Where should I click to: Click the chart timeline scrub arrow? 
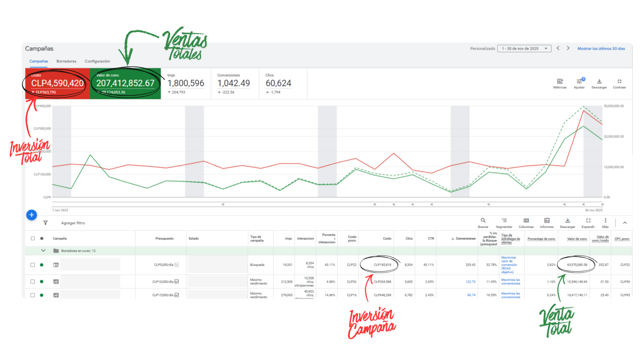pos(223,204)
